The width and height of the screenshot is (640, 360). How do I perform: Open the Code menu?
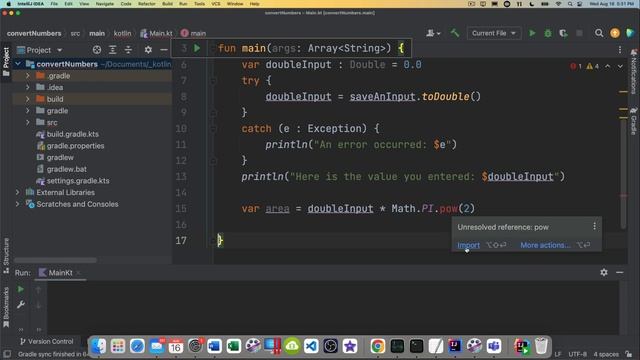click(x=126, y=4)
